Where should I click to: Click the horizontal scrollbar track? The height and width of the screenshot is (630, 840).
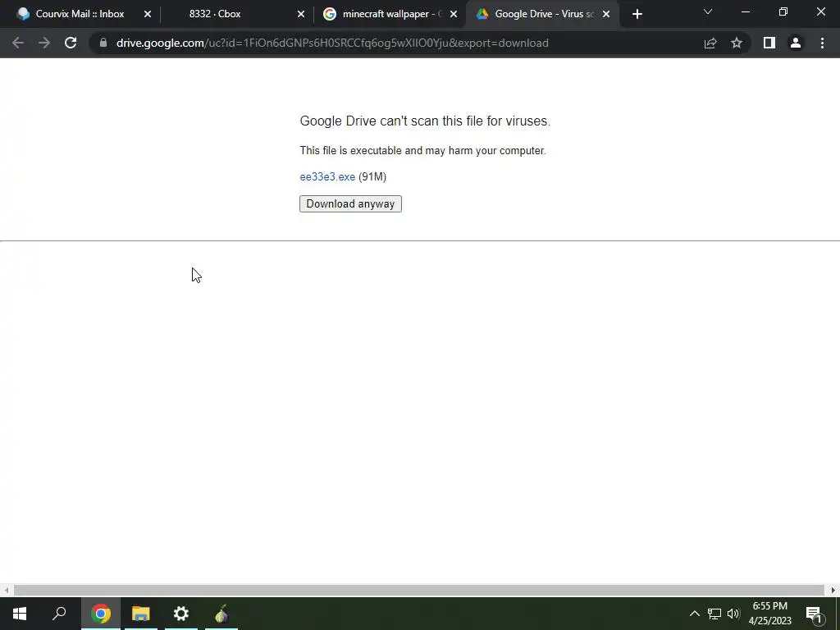(419, 590)
